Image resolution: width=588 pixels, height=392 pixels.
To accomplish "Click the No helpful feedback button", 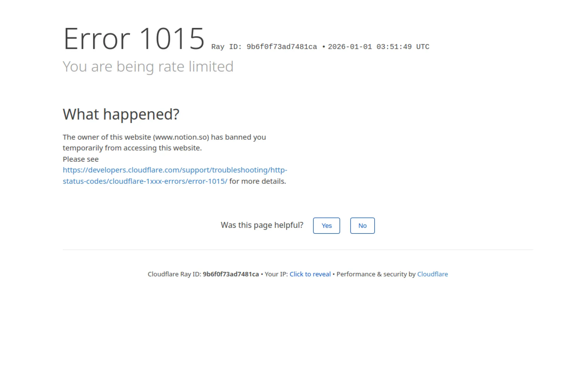I will coord(362,226).
